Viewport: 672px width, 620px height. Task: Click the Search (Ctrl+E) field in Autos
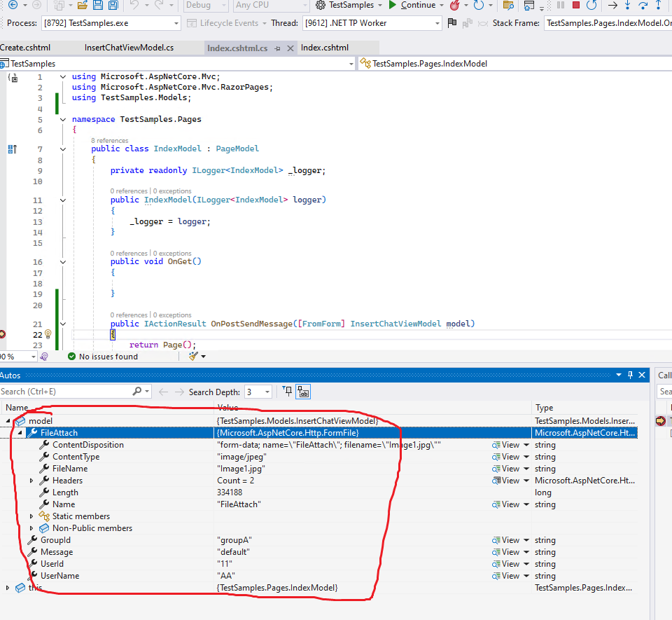pyautogui.click(x=65, y=391)
